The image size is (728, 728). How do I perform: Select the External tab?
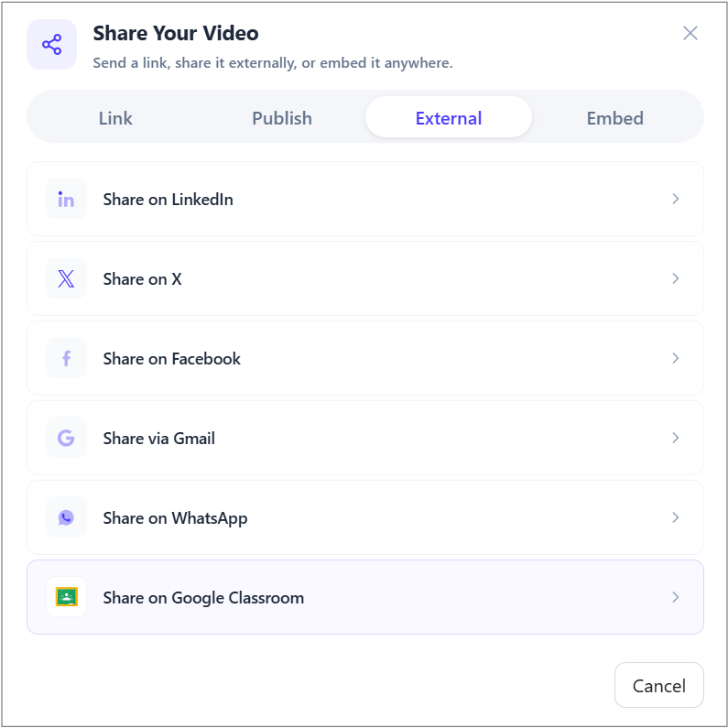pyautogui.click(x=449, y=117)
